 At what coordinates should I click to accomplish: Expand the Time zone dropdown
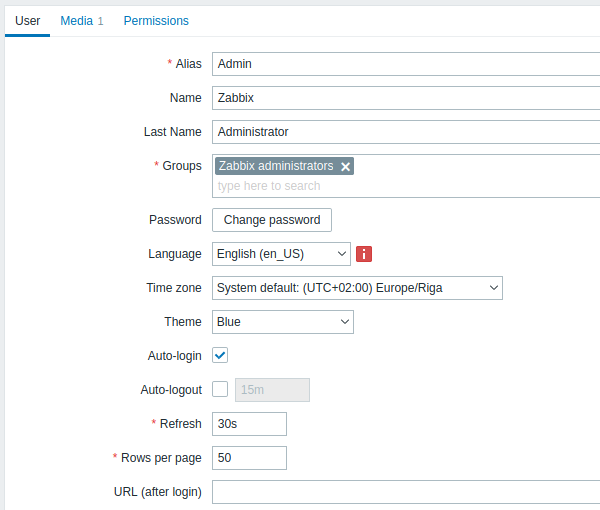357,288
